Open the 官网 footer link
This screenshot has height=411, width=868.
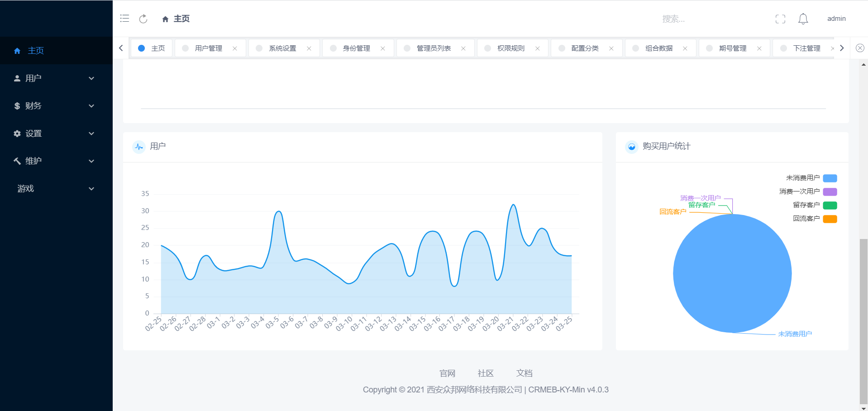coord(447,373)
